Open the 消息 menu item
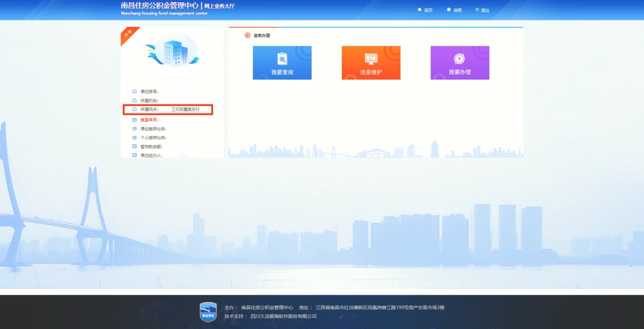644x329 pixels. click(457, 10)
